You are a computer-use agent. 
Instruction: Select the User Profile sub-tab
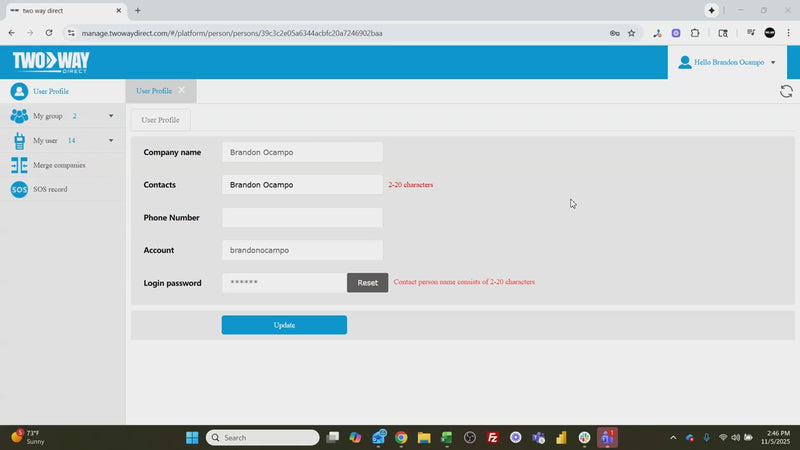point(160,120)
